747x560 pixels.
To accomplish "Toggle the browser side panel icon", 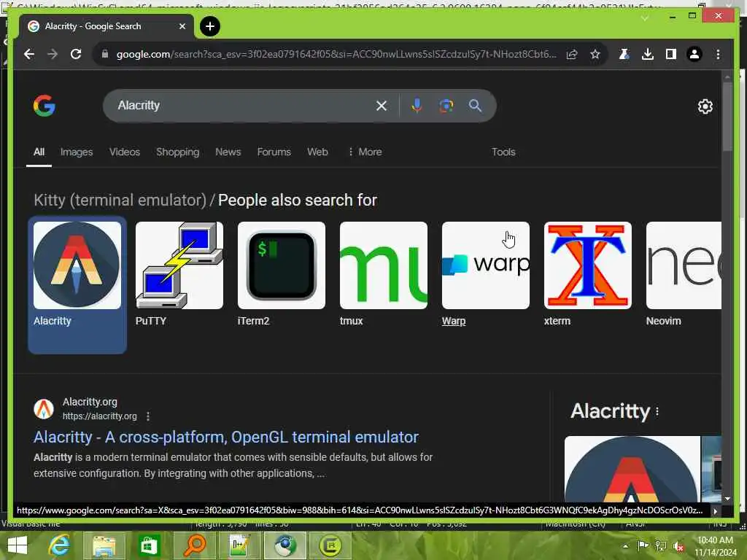I will click(671, 54).
